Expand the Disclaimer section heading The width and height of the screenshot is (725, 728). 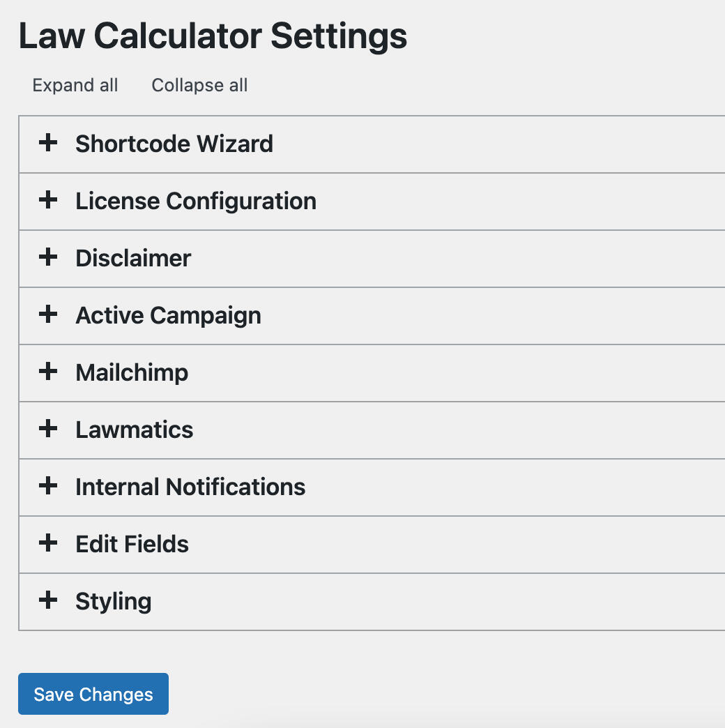(x=133, y=258)
